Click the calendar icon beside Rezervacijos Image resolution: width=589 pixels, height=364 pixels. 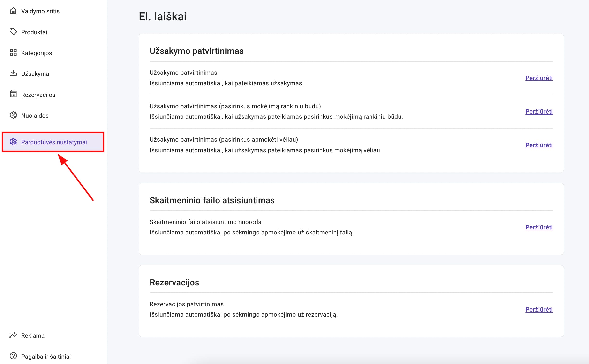point(13,94)
